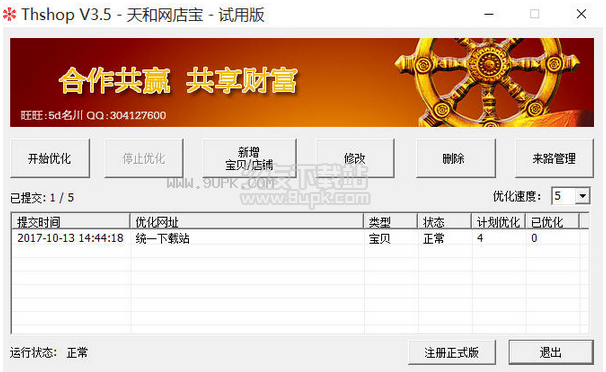Click the 状态 column header
This screenshot has width=606, height=372.
click(444, 222)
